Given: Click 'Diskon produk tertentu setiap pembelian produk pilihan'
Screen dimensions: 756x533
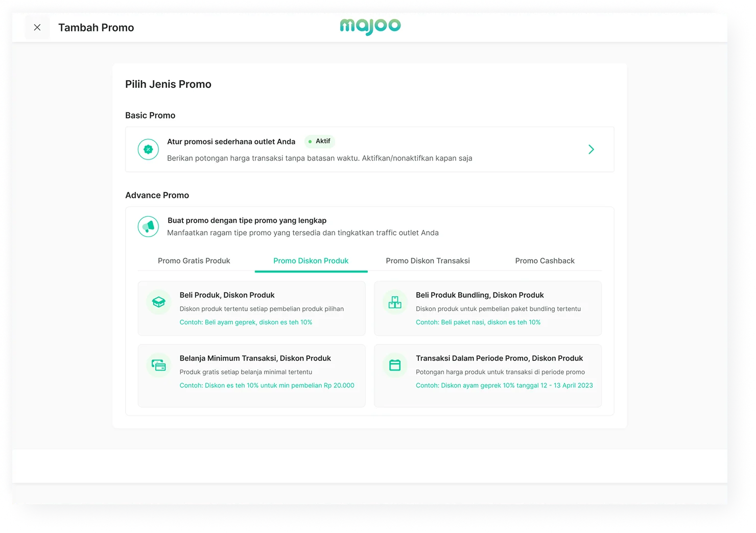Looking at the screenshot, I should (262, 309).
